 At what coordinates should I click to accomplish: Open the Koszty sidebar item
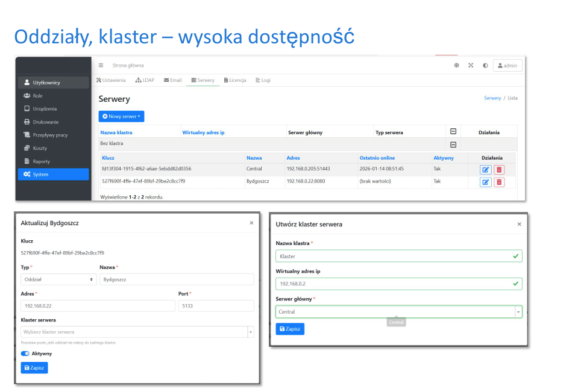[x=53, y=148]
